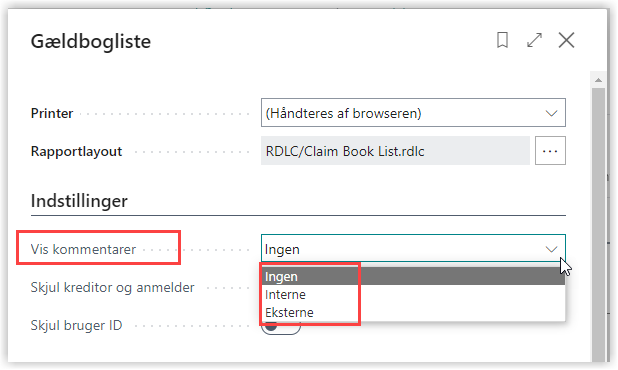The width and height of the screenshot is (618, 370).
Task: Click the vertical scrollbar track
Action: click(598, 225)
